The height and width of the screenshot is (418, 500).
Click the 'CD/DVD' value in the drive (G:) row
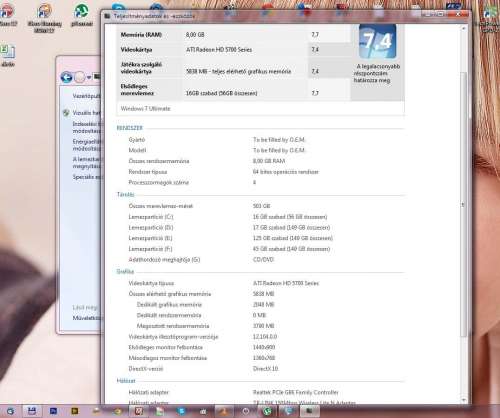tap(263, 260)
